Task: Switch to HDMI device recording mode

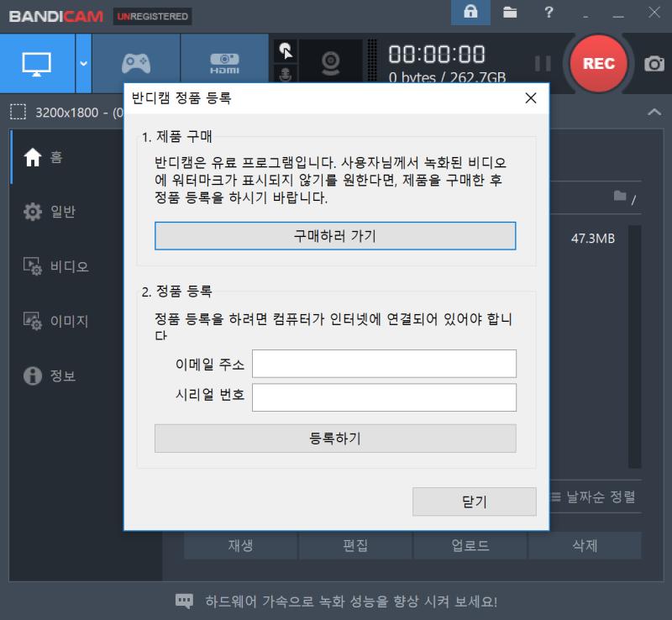Action: click(224, 64)
